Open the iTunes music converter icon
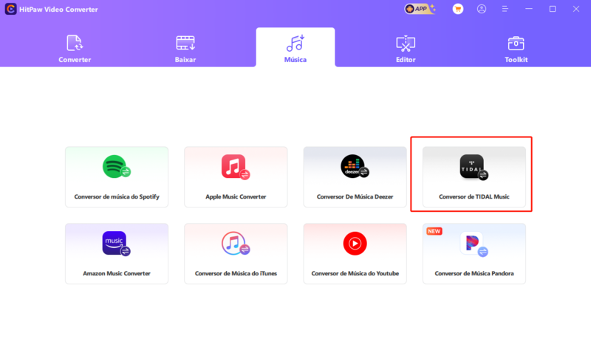 236,244
